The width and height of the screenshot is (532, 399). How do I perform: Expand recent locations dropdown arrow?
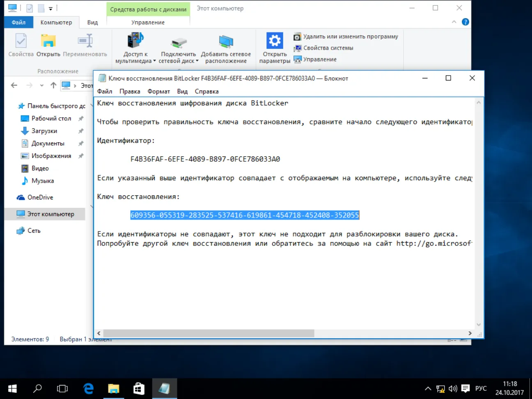pos(42,85)
